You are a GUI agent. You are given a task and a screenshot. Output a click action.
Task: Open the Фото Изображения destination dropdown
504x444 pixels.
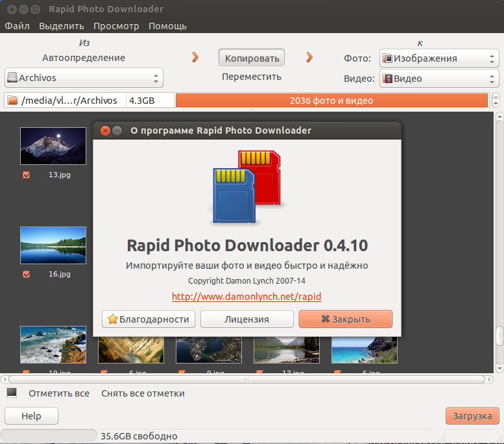[439, 58]
